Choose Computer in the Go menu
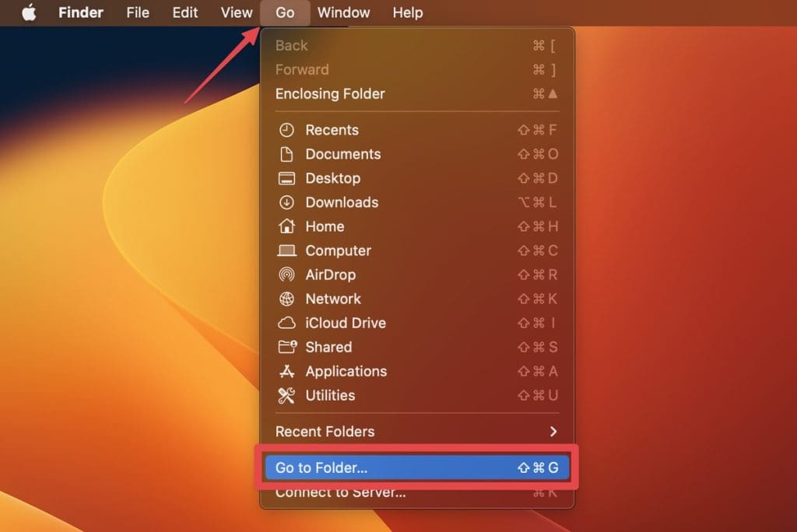Viewport: 797px width, 532px height. (417, 250)
